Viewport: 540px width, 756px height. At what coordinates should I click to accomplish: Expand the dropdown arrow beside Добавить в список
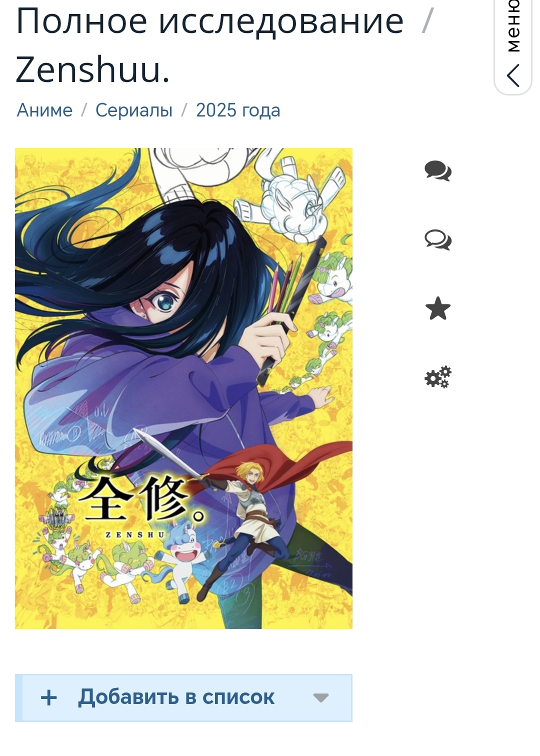320,698
